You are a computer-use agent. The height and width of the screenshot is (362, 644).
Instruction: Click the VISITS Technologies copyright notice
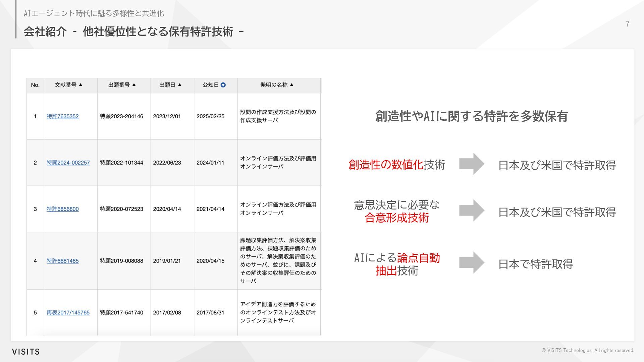tap(588, 350)
